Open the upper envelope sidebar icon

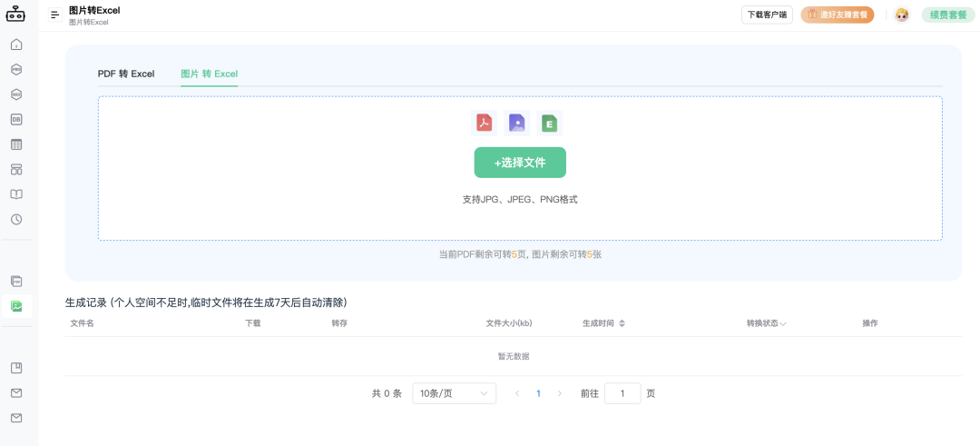coord(16,392)
